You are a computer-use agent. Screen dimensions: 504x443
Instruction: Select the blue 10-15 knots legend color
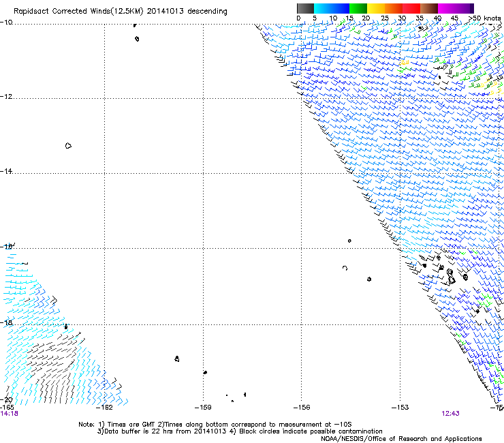point(341,8)
